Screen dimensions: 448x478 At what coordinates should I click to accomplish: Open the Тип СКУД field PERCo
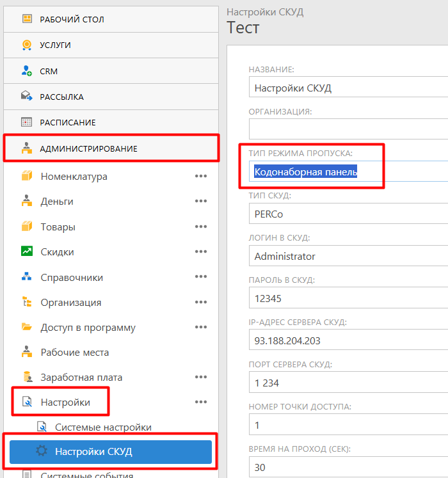coord(348,214)
